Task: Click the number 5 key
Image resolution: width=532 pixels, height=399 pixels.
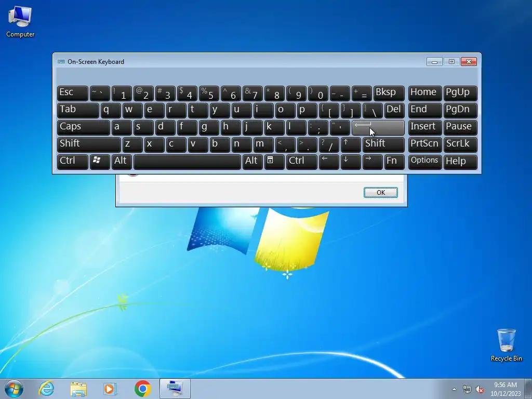Action: 209,94
